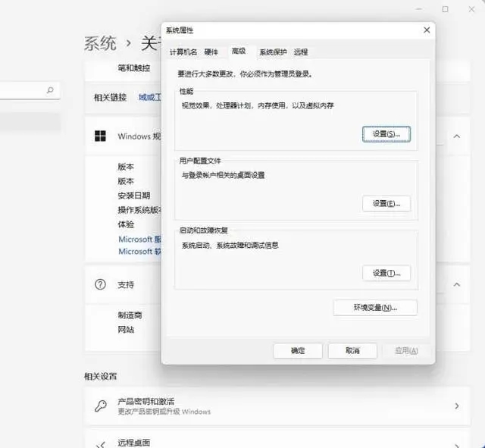Switch to the 远程 tab

tap(301, 52)
